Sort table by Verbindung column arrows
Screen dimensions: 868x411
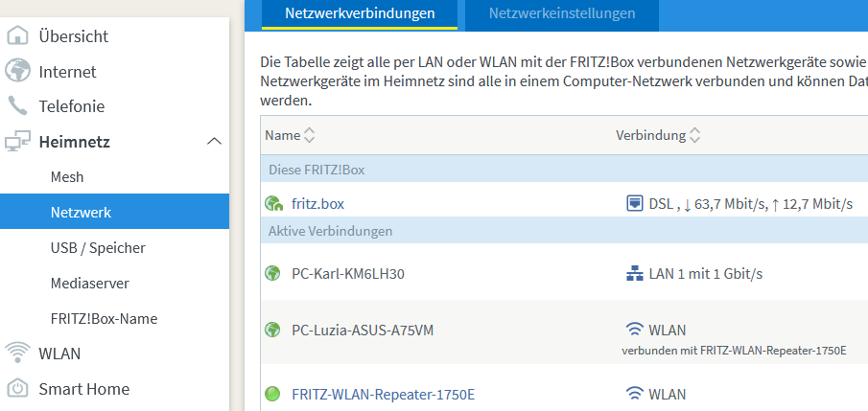pyautogui.click(x=694, y=135)
